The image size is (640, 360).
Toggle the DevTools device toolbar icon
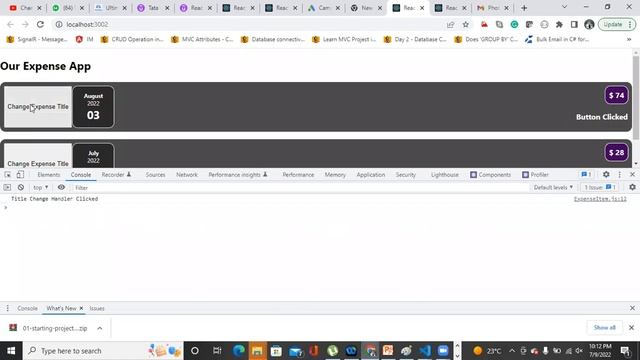(x=20, y=175)
